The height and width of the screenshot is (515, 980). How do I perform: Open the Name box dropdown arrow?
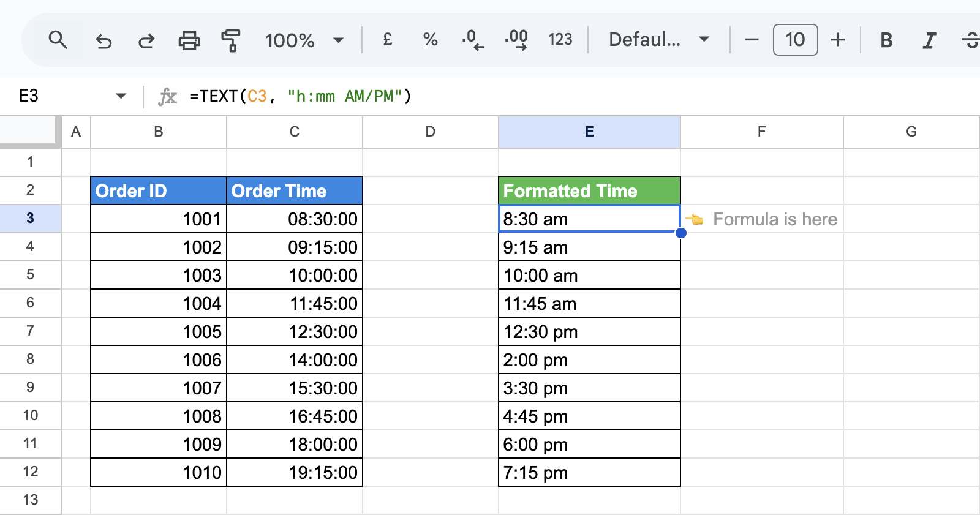121,96
